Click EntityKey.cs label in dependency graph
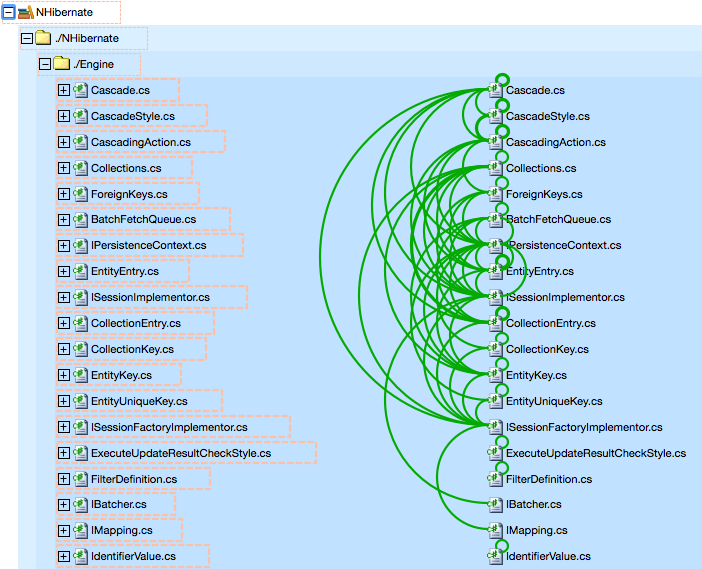 (x=536, y=375)
